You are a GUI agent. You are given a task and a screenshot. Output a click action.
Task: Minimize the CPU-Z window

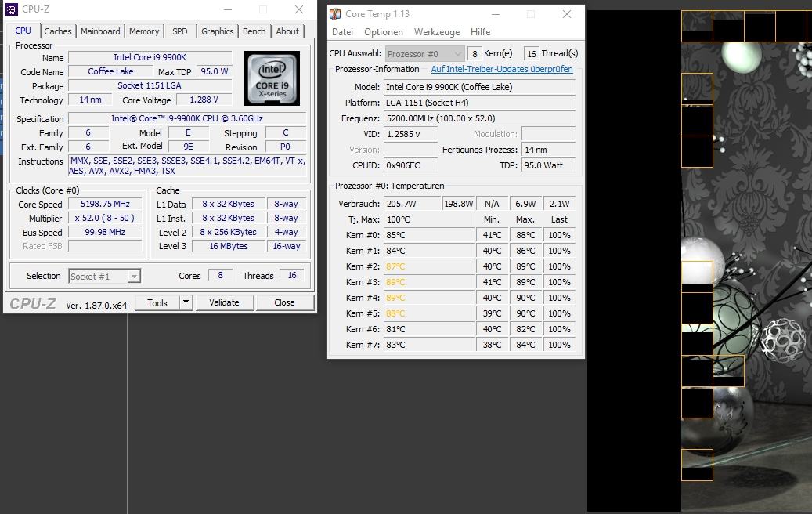coord(228,9)
